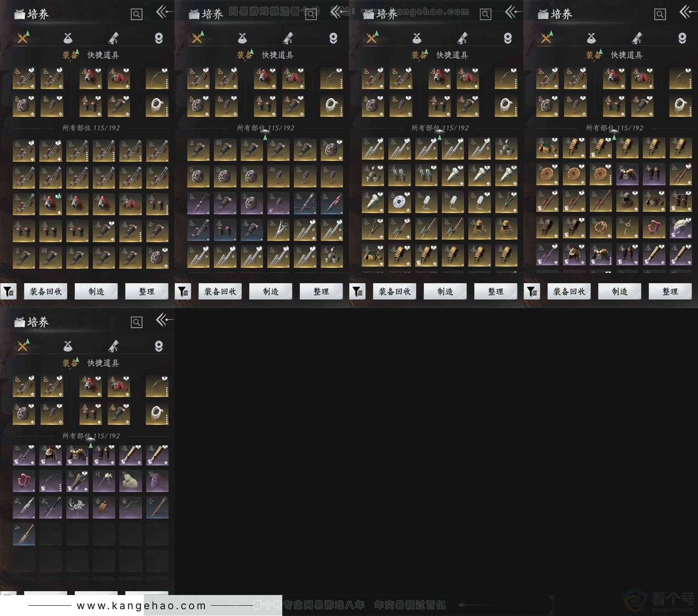The width and height of the screenshot is (698, 616).
Task: Expand 所有部位 115/192 filter in top-left panel
Action: (x=91, y=128)
